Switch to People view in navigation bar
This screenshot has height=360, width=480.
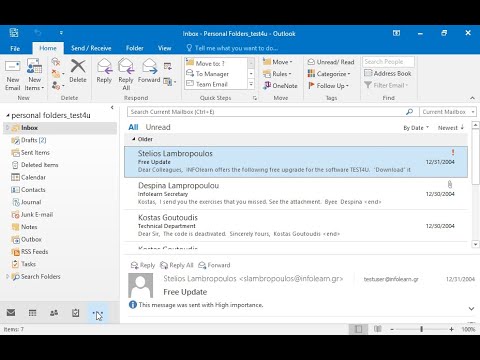tap(54, 313)
